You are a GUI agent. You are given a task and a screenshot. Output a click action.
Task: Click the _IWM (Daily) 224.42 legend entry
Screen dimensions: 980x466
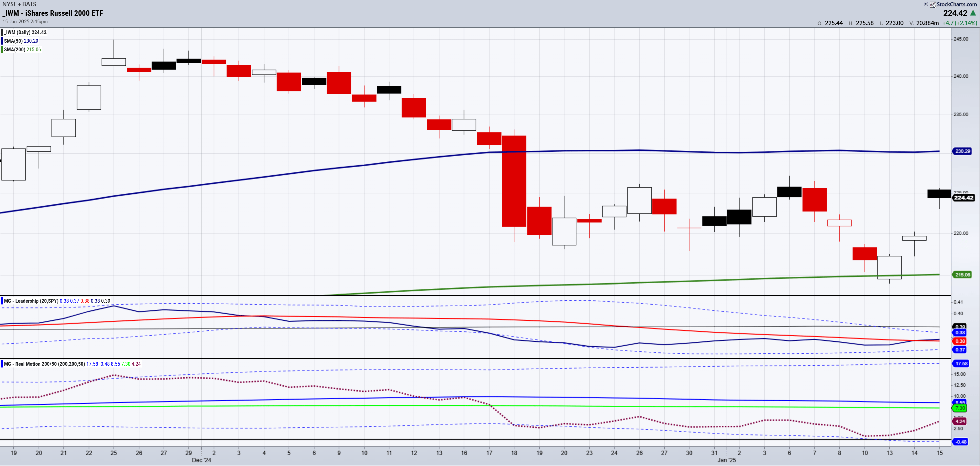[x=25, y=32]
